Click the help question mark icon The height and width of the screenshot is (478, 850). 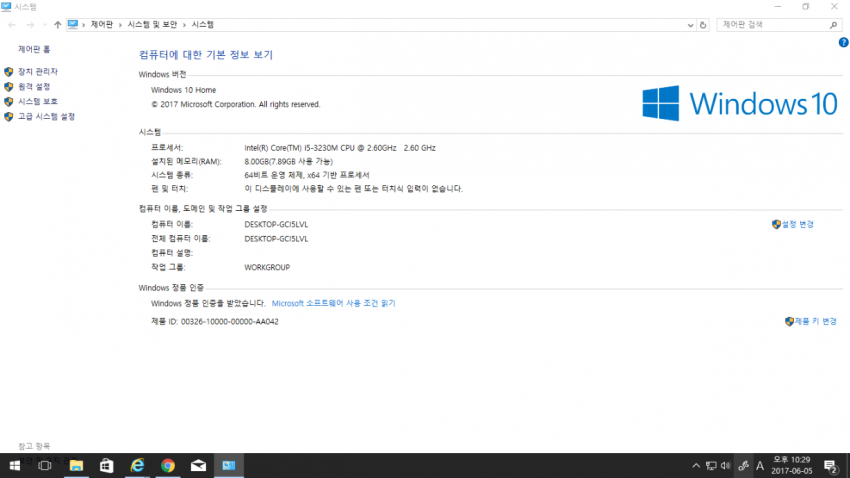(843, 42)
